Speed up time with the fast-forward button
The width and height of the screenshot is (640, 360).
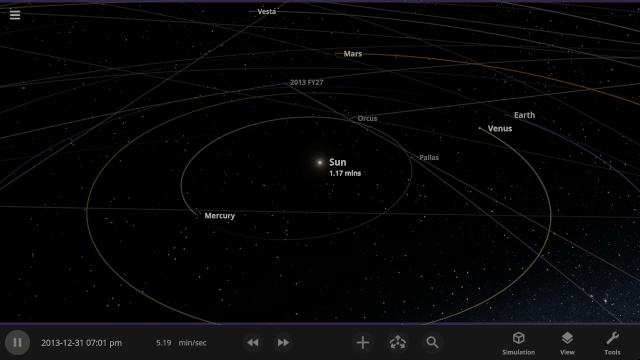(x=283, y=342)
